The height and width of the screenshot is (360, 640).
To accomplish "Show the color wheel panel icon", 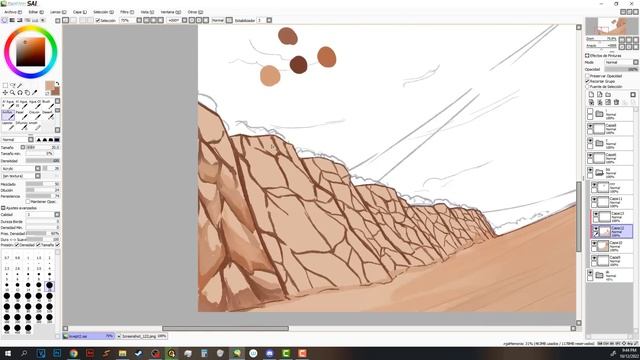I will click(x=4, y=20).
